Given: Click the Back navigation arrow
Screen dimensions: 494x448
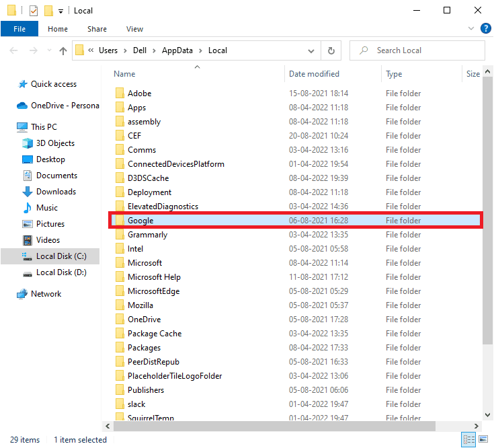Looking at the screenshot, I should click(13, 50).
